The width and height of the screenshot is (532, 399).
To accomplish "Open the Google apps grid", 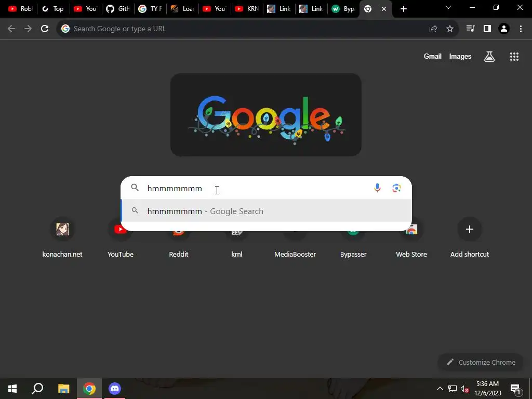I will click(x=514, y=57).
